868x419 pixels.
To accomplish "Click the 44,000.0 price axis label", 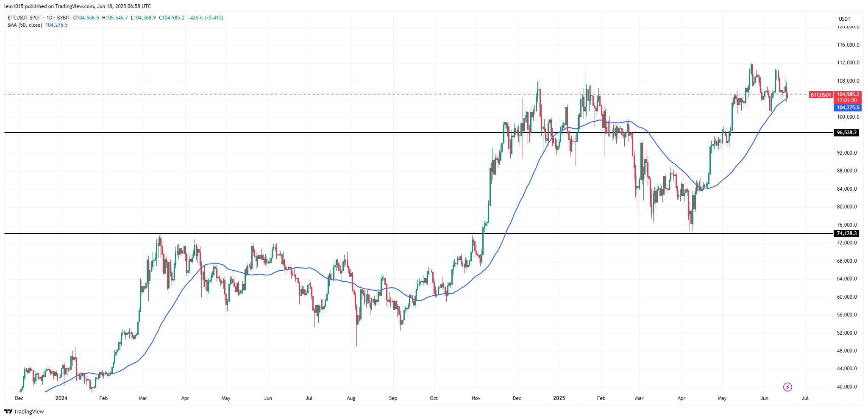I will (x=847, y=369).
